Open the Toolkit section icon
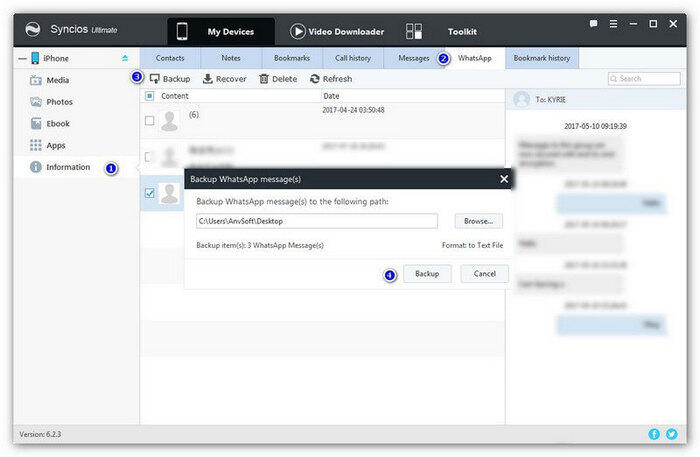Screen dimensions: 700x457 click(x=415, y=31)
